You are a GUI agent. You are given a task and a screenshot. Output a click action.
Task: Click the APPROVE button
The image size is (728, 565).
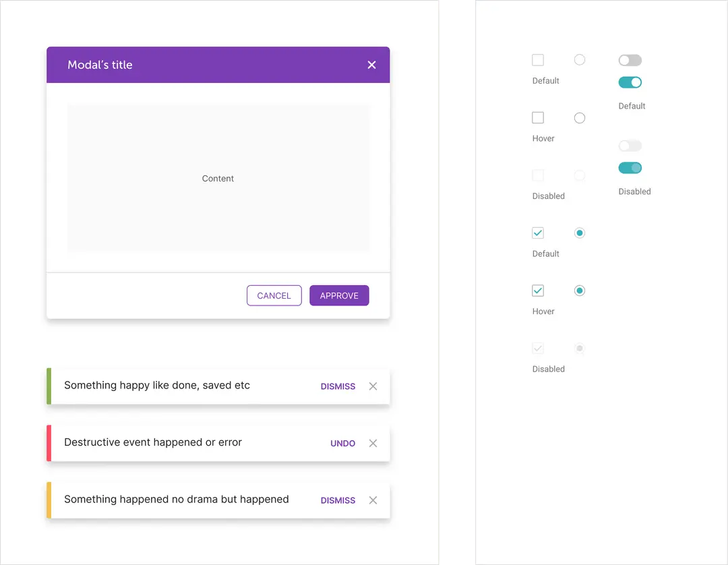tap(339, 295)
